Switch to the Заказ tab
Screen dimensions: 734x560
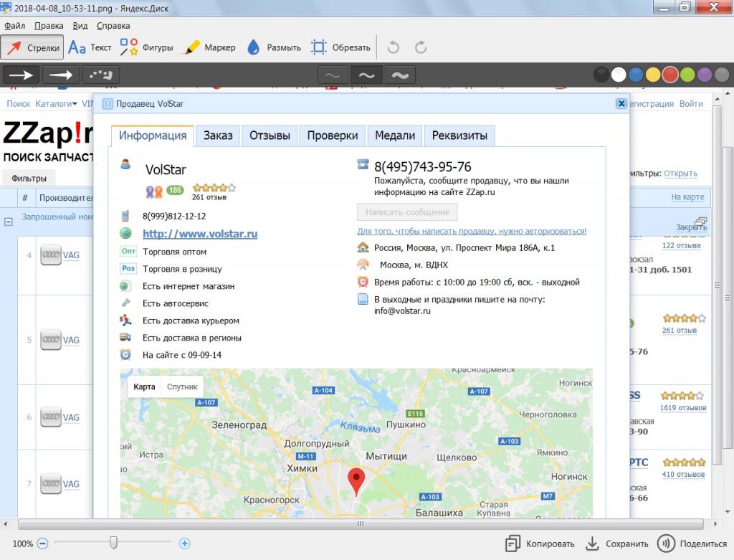(x=218, y=136)
